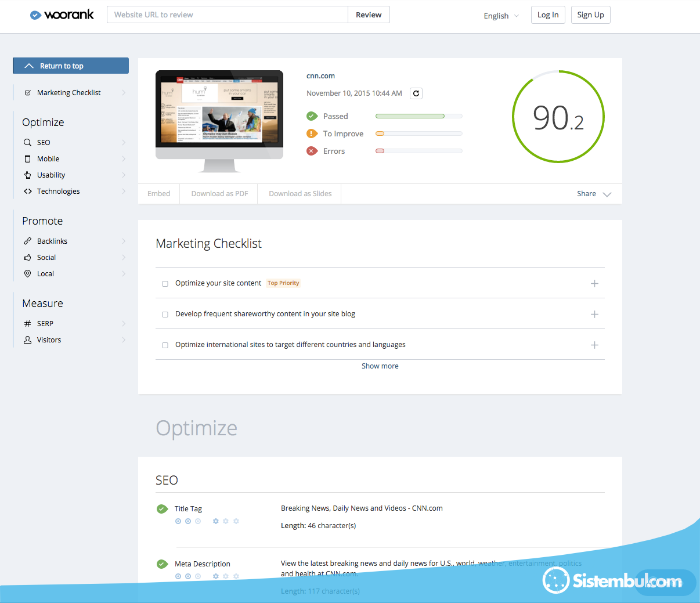
Task: Click the Meta Description label
Action: [203, 564]
